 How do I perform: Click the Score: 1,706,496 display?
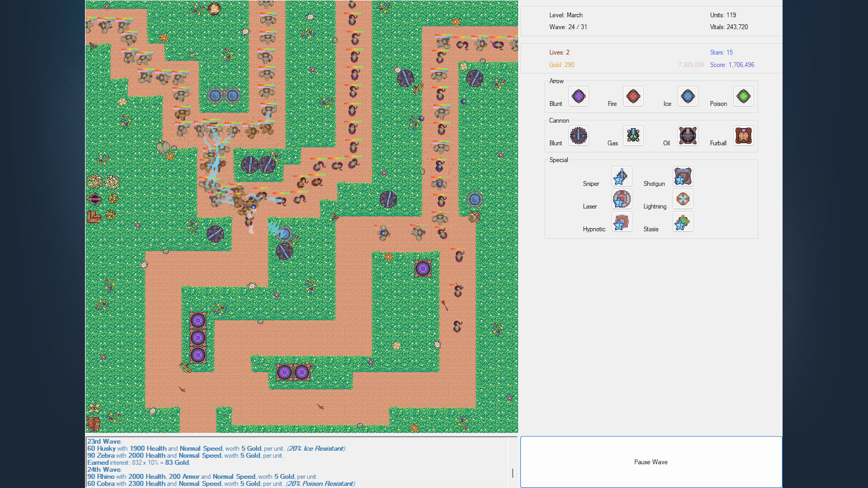pos(732,65)
